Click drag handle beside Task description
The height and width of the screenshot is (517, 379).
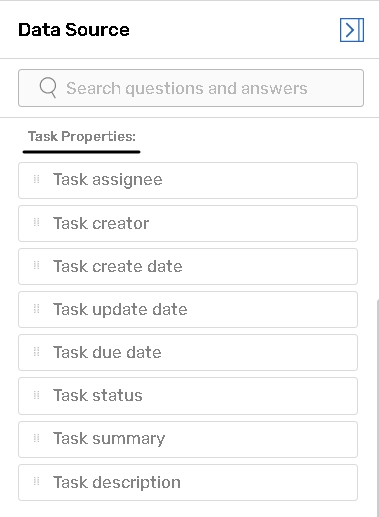pos(37,481)
